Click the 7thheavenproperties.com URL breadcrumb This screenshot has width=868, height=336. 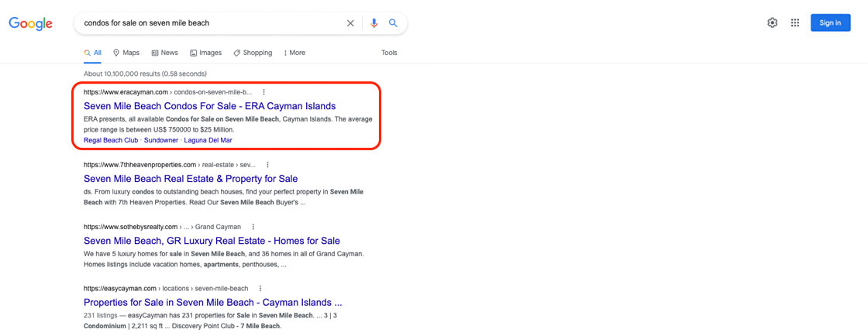(170, 165)
